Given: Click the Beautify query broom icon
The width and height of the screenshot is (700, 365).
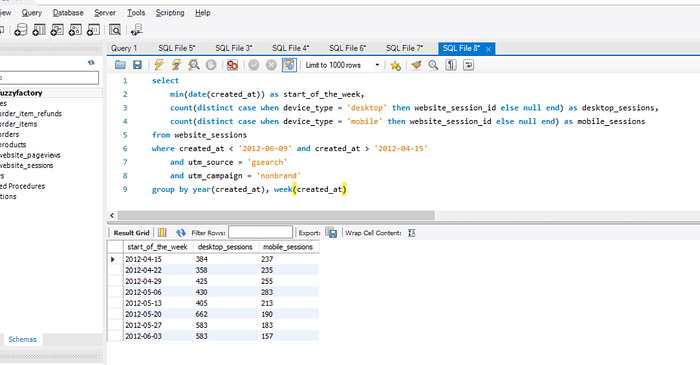Looking at the screenshot, I should coord(416,65).
